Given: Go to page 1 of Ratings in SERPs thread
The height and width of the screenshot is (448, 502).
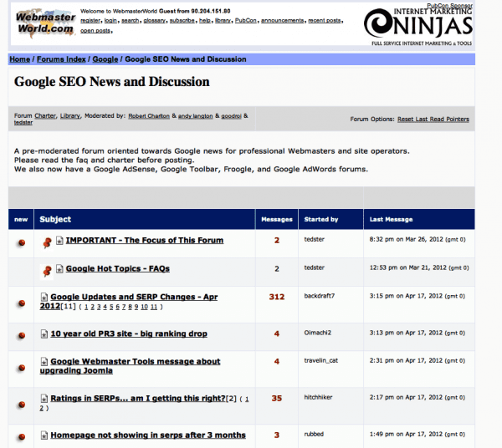Looking at the screenshot, I should point(247,399).
